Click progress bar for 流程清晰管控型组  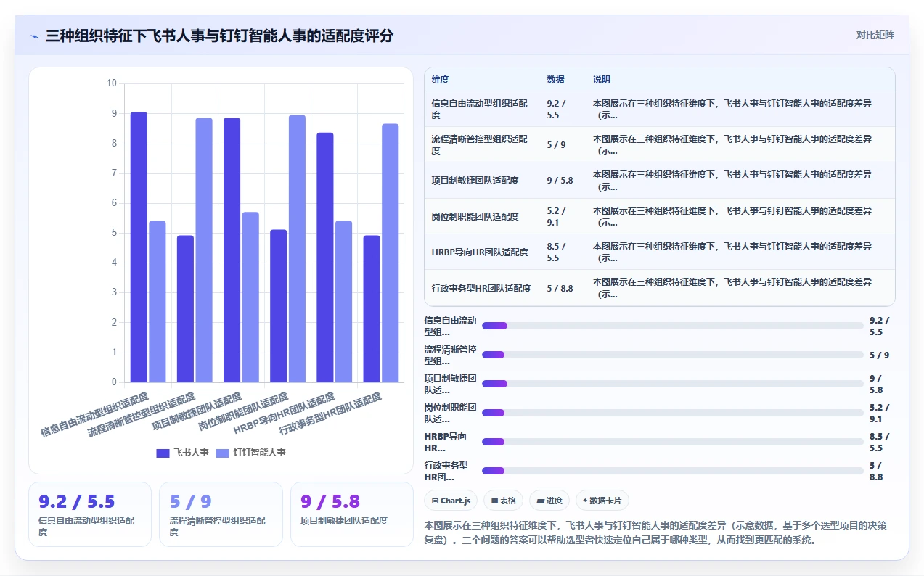673,355
